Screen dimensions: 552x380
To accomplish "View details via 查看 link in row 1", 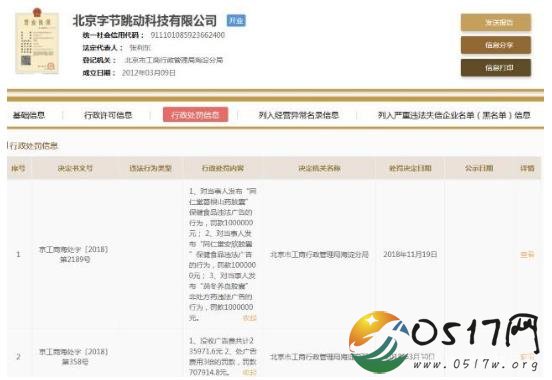I will [x=527, y=254].
